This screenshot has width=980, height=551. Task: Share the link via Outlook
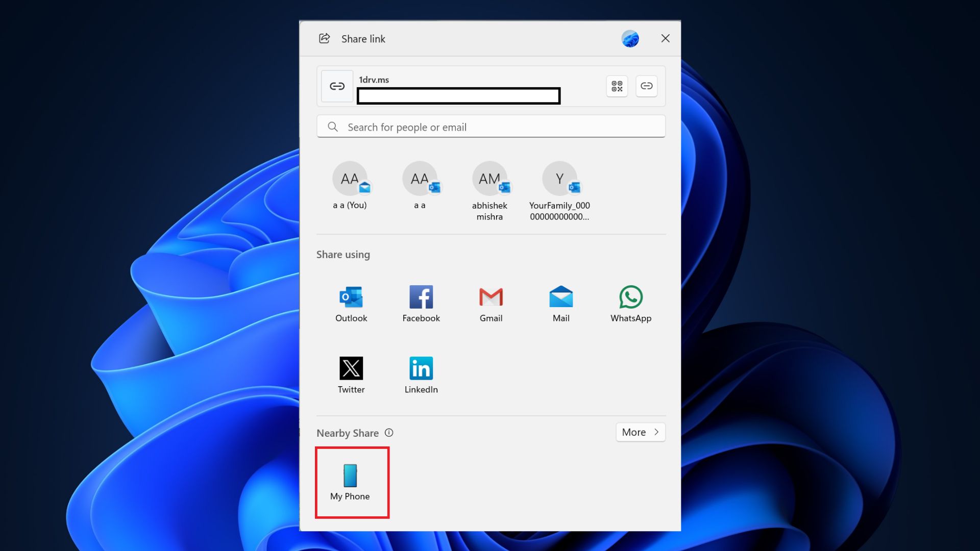pos(351,304)
